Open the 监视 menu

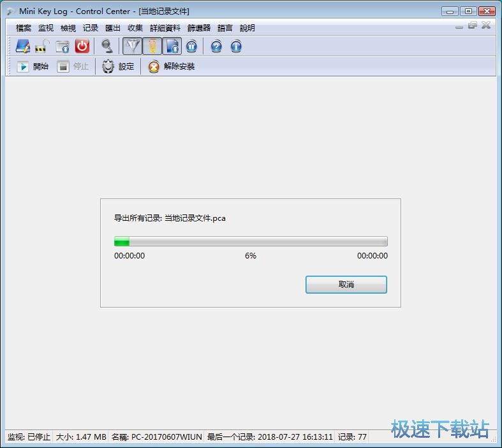click(46, 28)
